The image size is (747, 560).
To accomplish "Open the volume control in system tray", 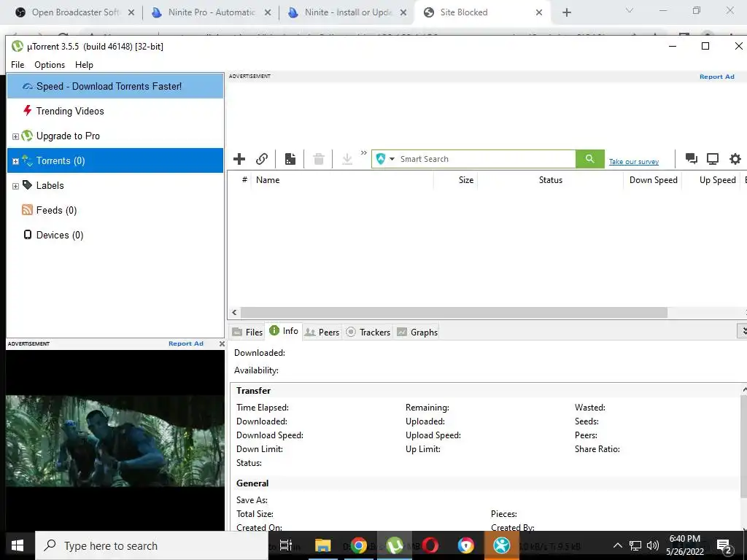I will (653, 545).
